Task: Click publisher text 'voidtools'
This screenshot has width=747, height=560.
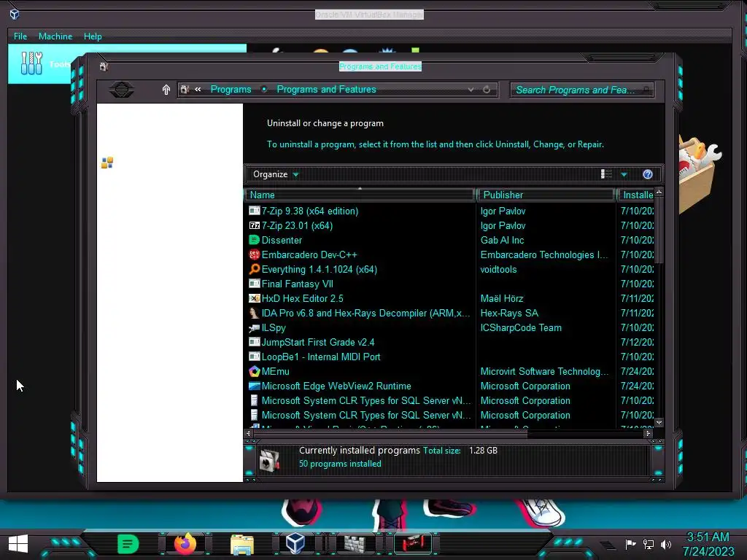Action: (x=498, y=270)
